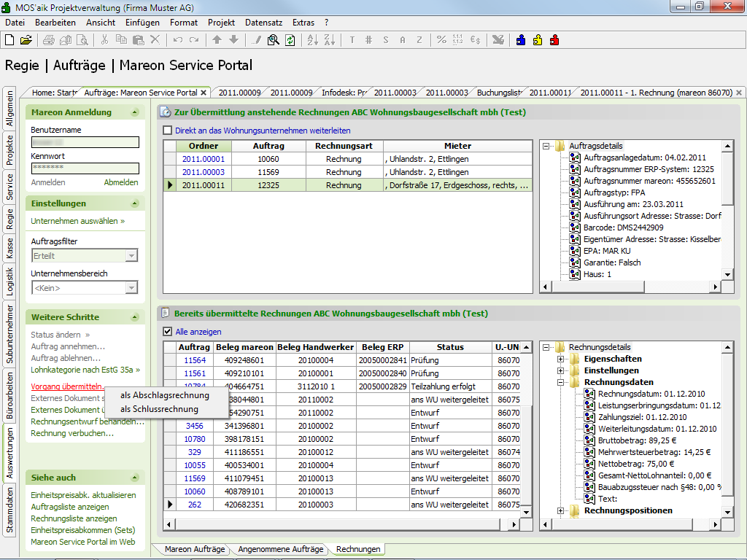This screenshot has width=747, height=560.
Task: Click the # hash toolbar icon
Action: (368, 40)
